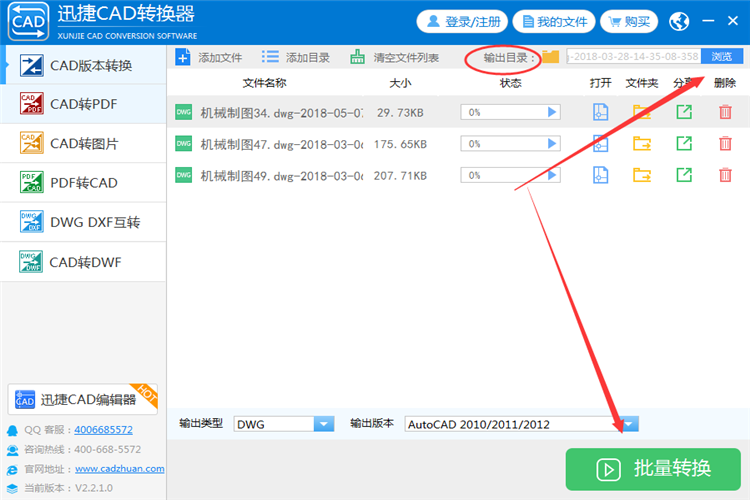Click the 29.73KB size cell
Screen dimensions: 750x500
coord(400,113)
